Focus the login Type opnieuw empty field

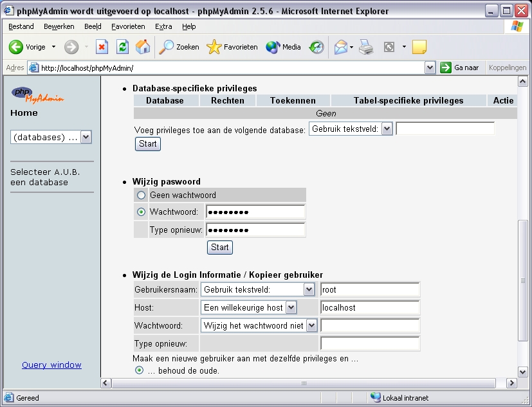[x=370, y=343]
